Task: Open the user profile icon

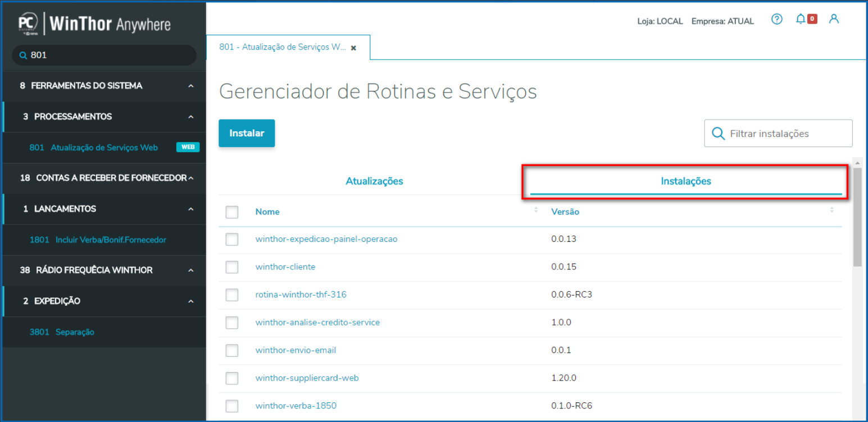Action: (x=834, y=19)
